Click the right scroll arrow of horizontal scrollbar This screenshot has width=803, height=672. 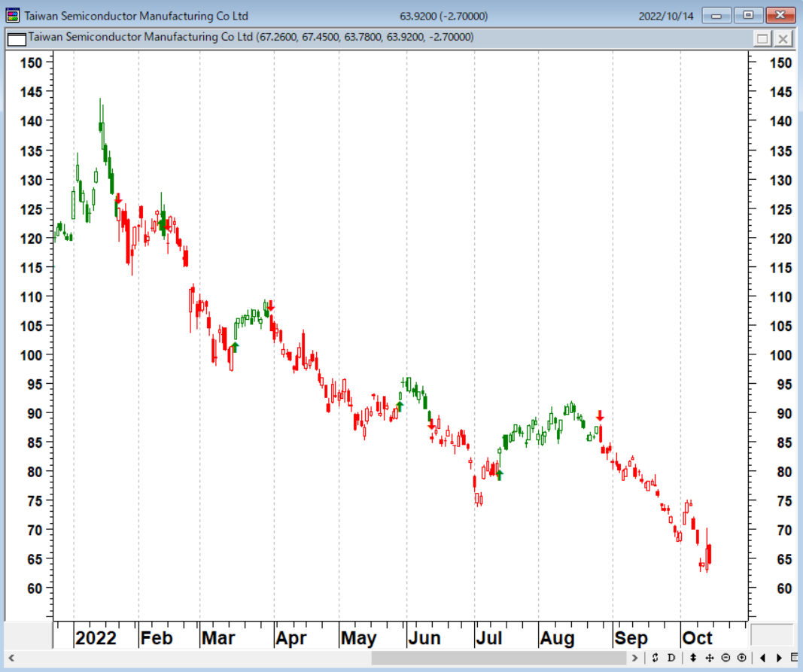pyautogui.click(x=635, y=658)
